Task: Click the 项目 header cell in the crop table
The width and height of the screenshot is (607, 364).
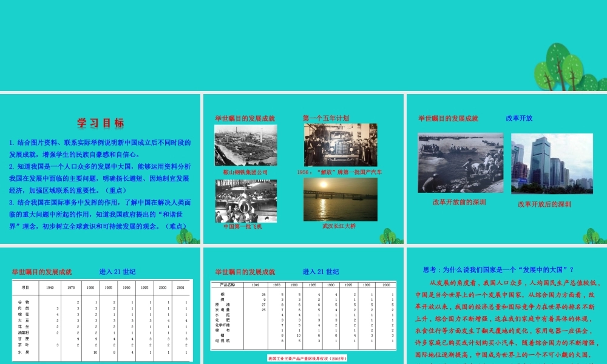Action: (x=25, y=288)
